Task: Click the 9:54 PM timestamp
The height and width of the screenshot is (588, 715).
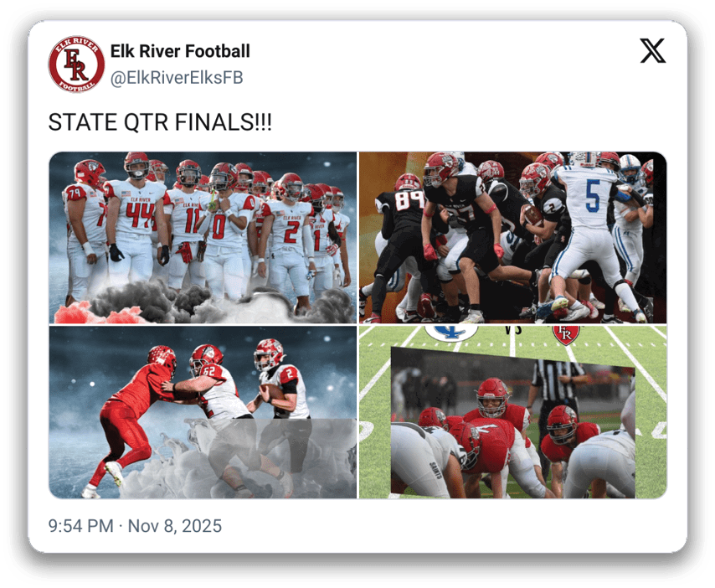Action: point(80,526)
